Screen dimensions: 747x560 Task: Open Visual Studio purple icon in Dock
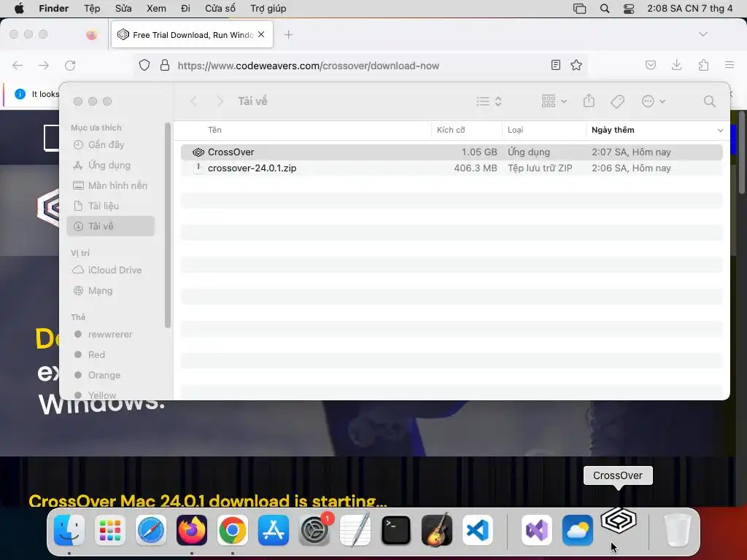[x=537, y=530]
